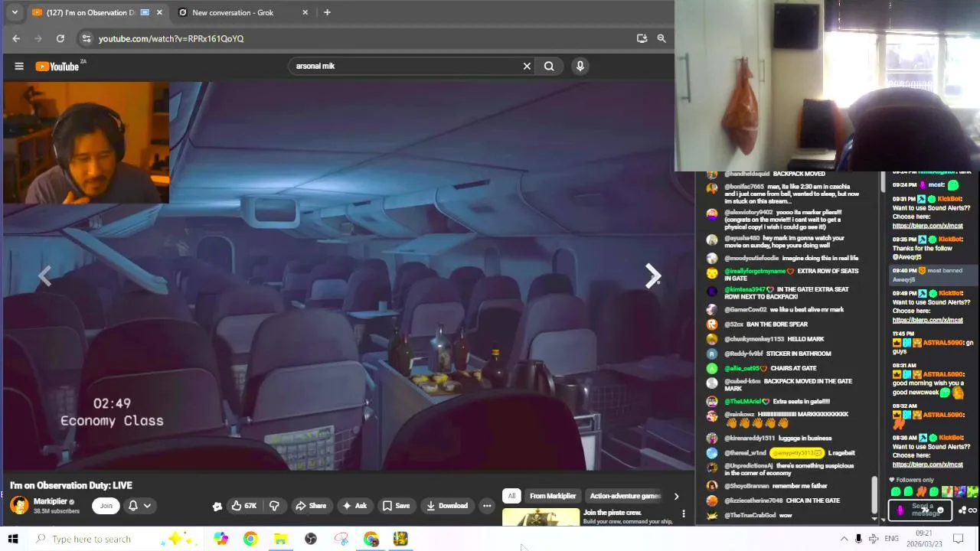The height and width of the screenshot is (551, 980).
Task: Open Snipping Tool from the taskbar
Action: click(x=341, y=539)
